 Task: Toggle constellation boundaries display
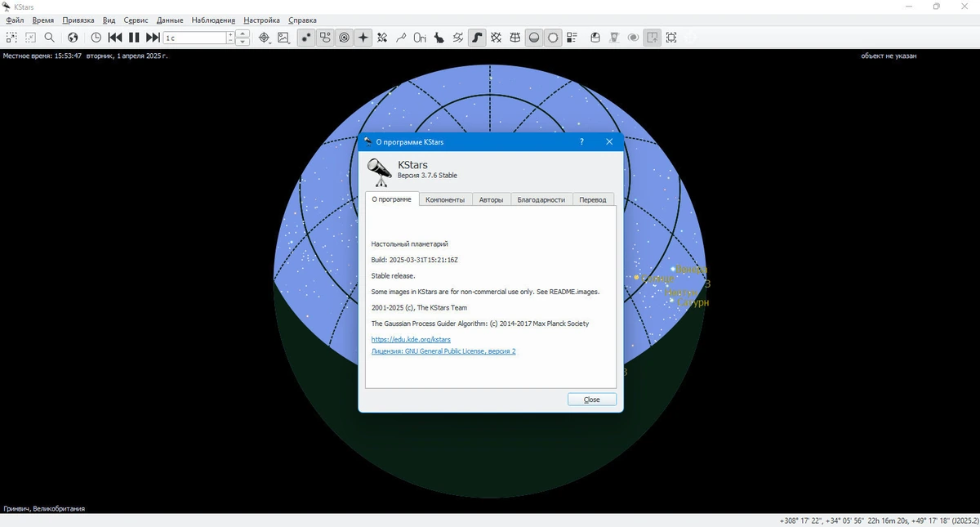coord(458,38)
